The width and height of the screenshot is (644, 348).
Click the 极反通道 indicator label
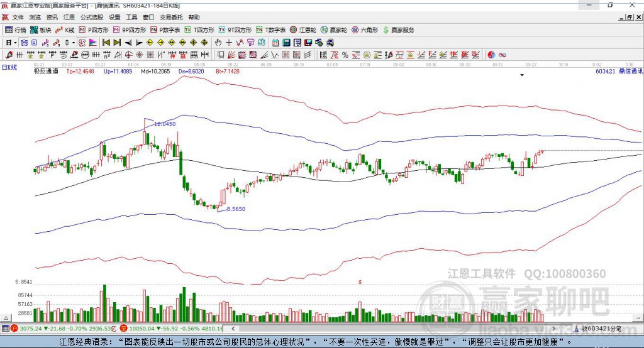click(x=46, y=71)
